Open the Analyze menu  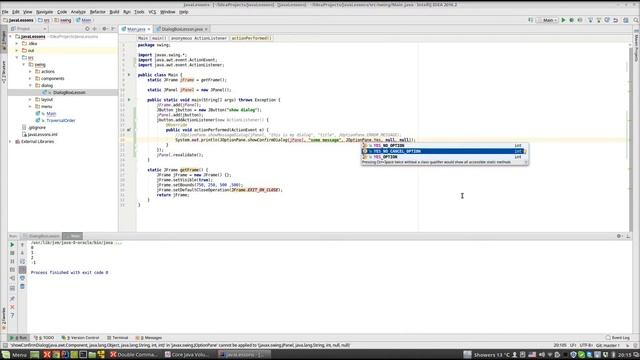(x=78, y=12)
